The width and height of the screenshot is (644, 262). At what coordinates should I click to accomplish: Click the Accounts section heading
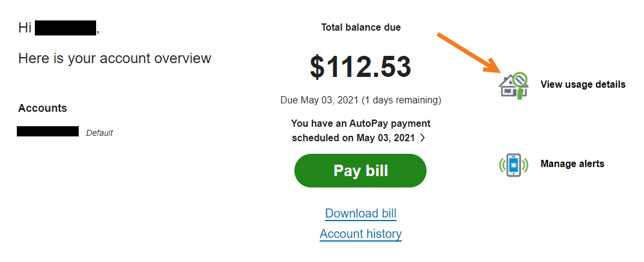[42, 108]
